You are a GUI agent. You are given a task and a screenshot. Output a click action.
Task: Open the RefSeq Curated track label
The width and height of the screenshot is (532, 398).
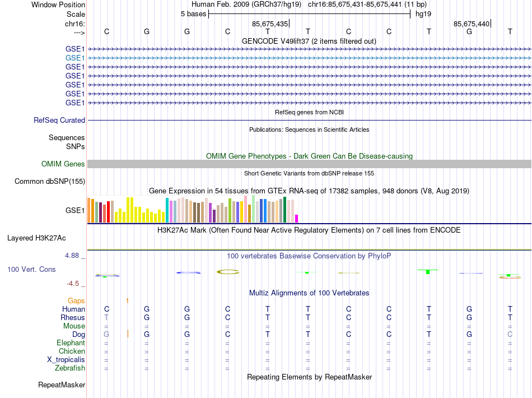coord(59,120)
